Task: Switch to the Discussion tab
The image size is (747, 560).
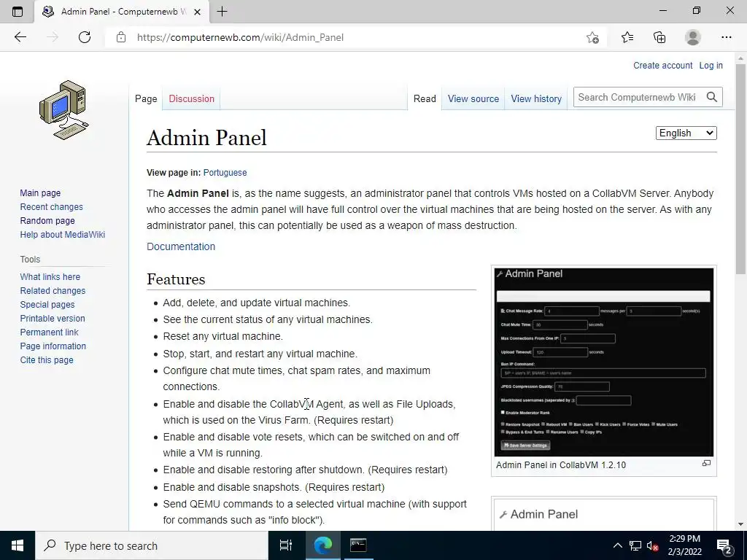Action: pyautogui.click(x=192, y=98)
